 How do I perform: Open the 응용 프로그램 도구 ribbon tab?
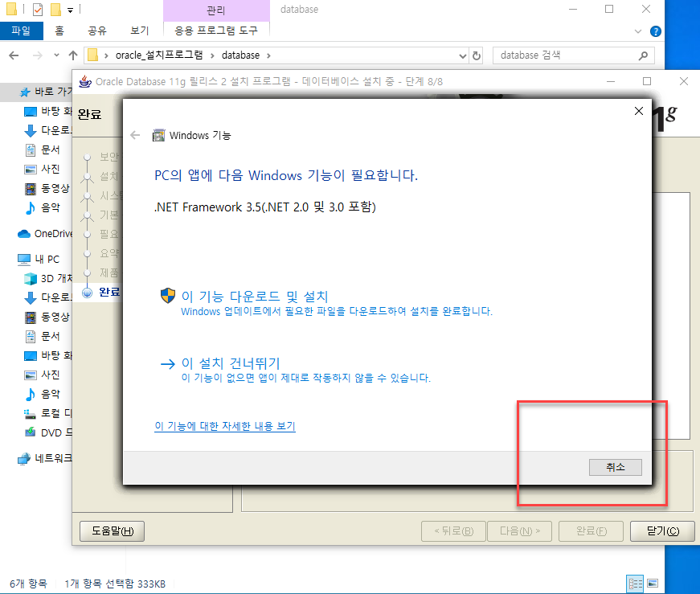pyautogui.click(x=216, y=31)
